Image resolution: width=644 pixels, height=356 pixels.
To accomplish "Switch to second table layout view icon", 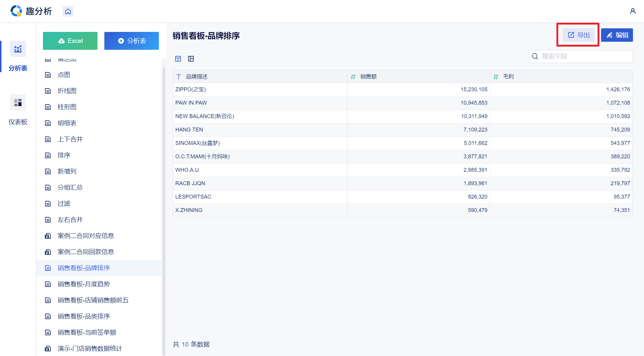I will [191, 59].
